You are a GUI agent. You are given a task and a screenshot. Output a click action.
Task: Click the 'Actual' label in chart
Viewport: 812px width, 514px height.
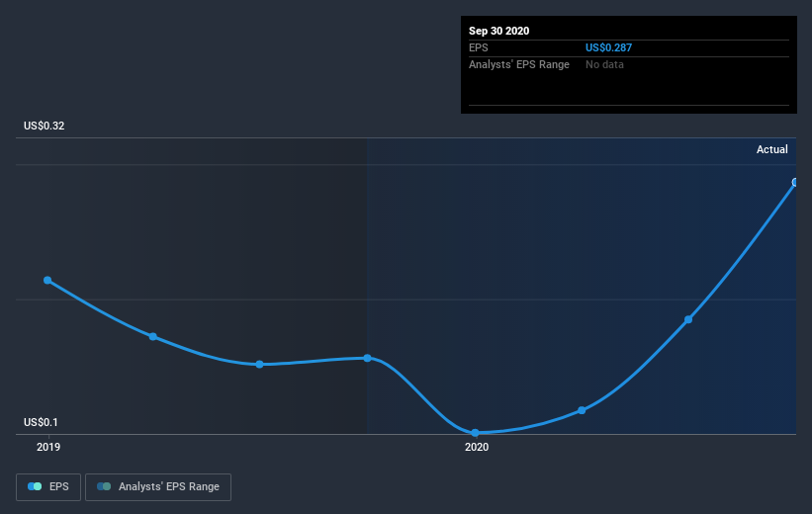[x=771, y=149]
